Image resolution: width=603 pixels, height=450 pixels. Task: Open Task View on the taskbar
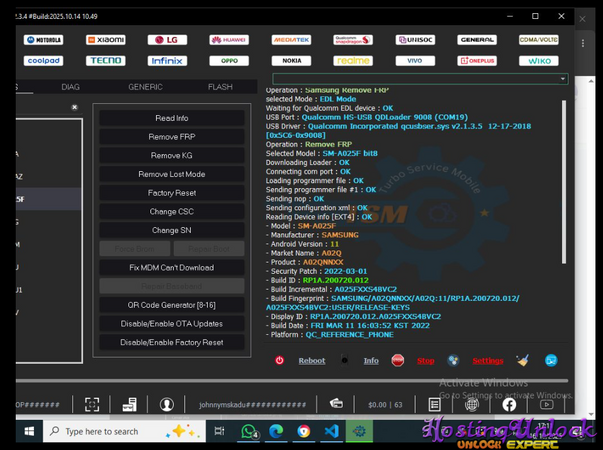220,432
